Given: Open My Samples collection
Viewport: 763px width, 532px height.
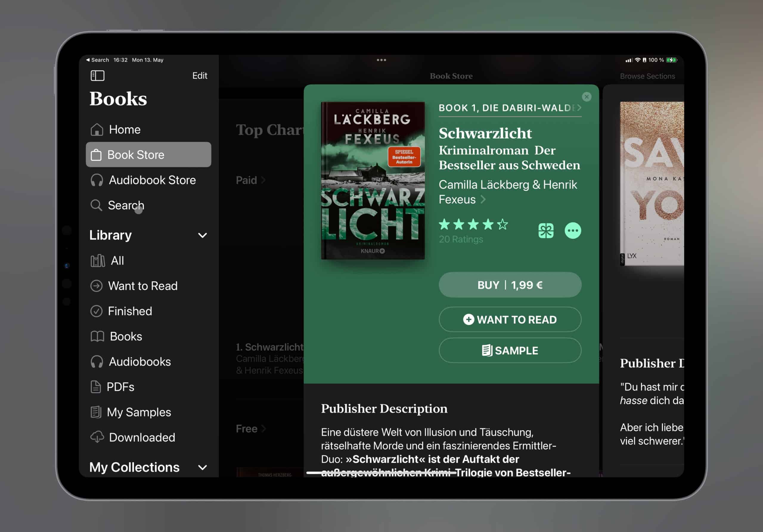Looking at the screenshot, I should point(148,412).
